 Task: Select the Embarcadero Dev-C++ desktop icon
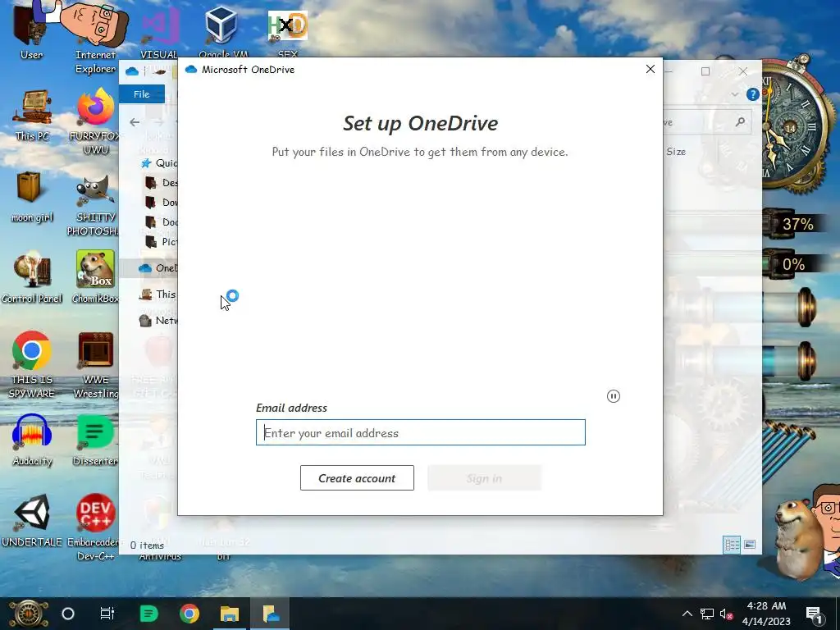pos(95,527)
